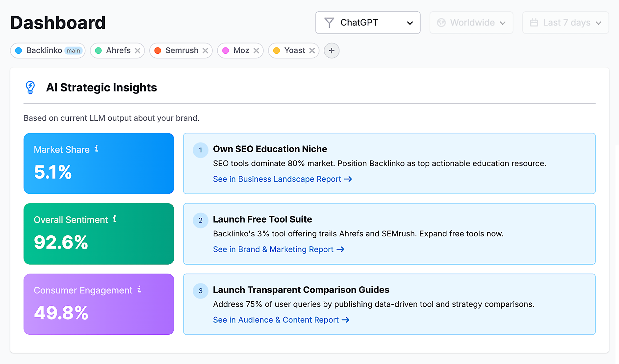Click the AI Strategic Insights lightbulb icon
The height and width of the screenshot is (364, 619).
30,88
